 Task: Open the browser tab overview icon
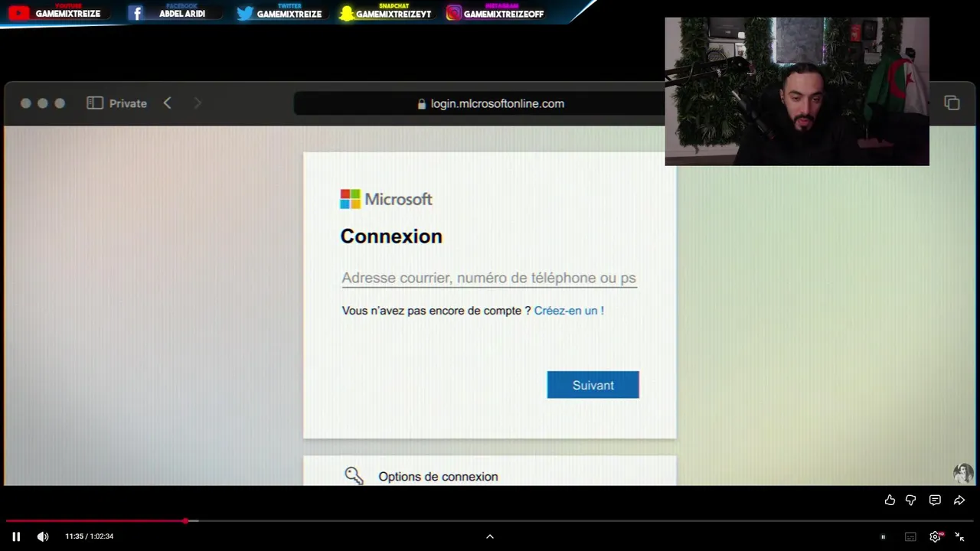click(952, 103)
